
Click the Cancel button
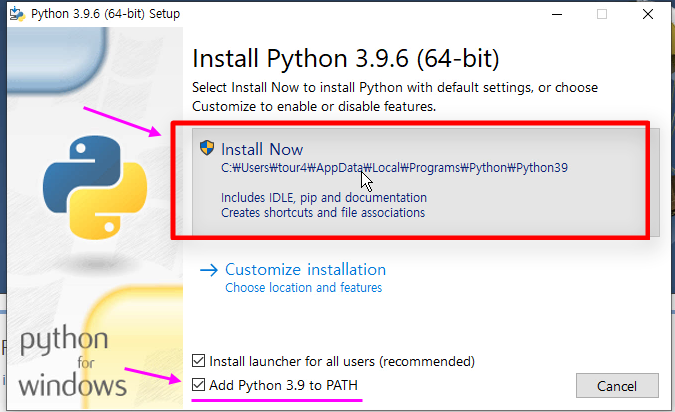617,386
